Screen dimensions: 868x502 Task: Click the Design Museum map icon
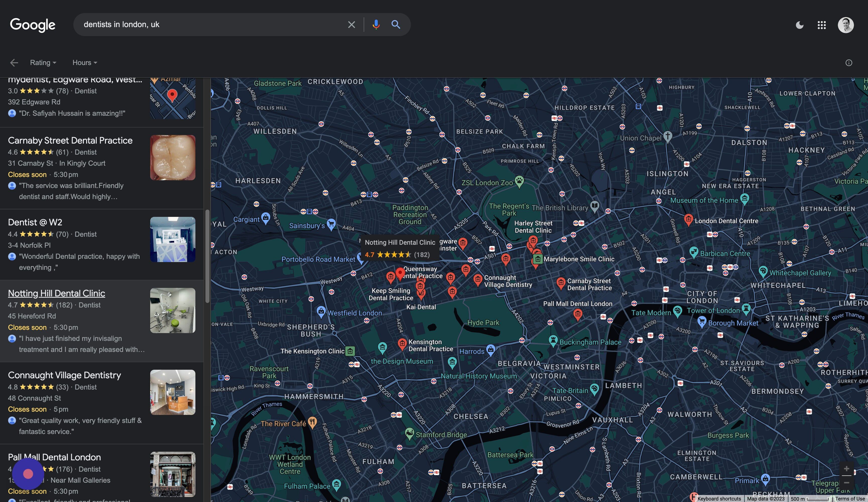point(382,348)
